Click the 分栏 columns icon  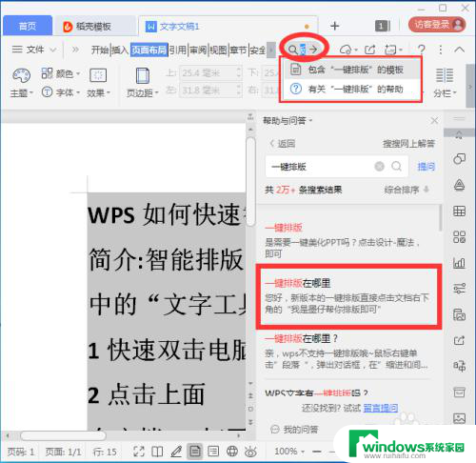click(x=445, y=75)
